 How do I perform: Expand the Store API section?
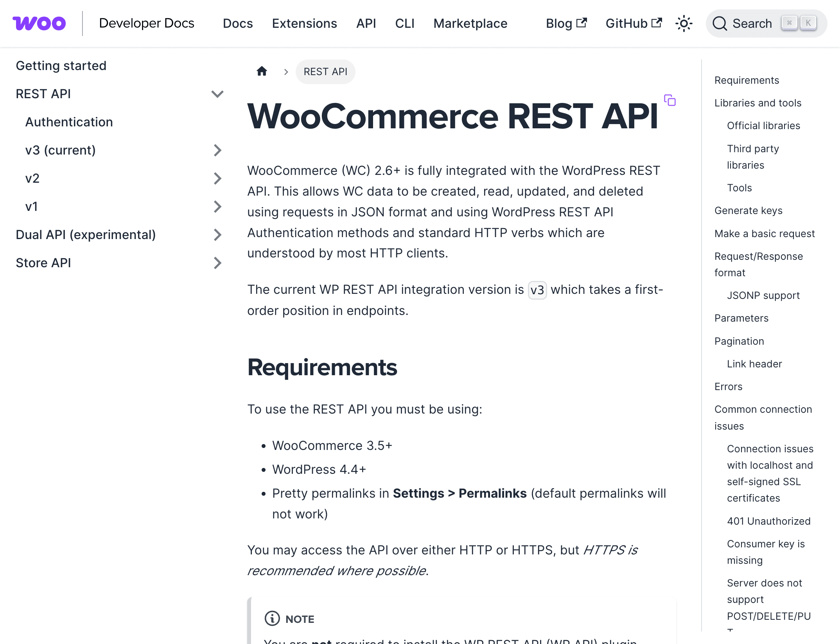217,263
